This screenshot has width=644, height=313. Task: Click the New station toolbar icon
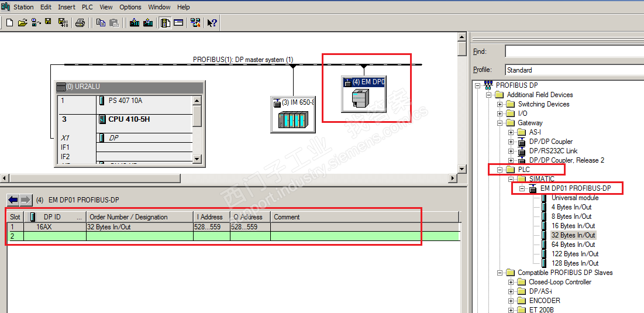9,23
